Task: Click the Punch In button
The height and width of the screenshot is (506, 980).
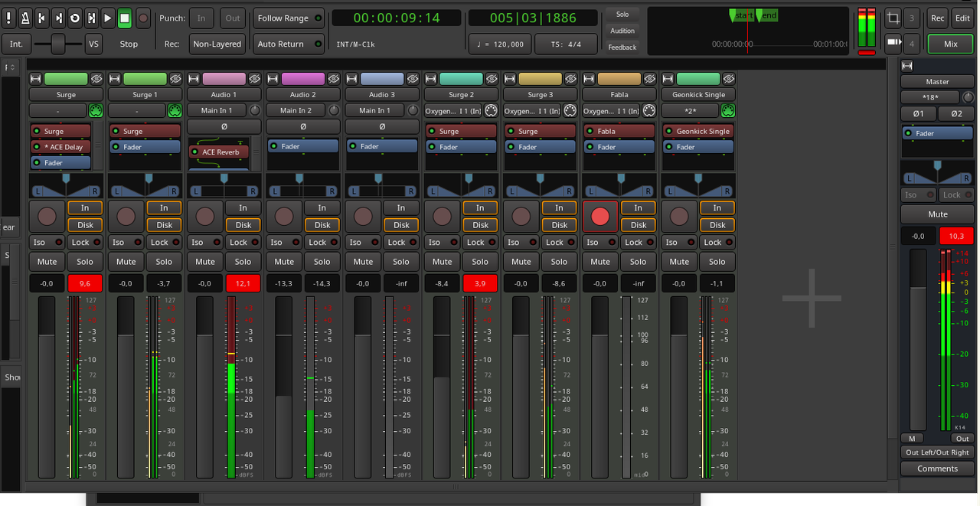Action: (x=201, y=18)
